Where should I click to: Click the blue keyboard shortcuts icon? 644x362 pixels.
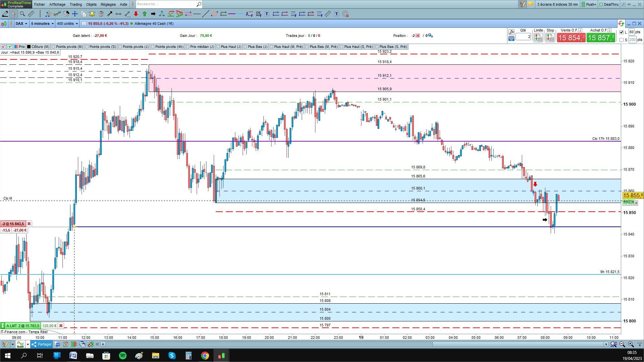click(x=511, y=39)
